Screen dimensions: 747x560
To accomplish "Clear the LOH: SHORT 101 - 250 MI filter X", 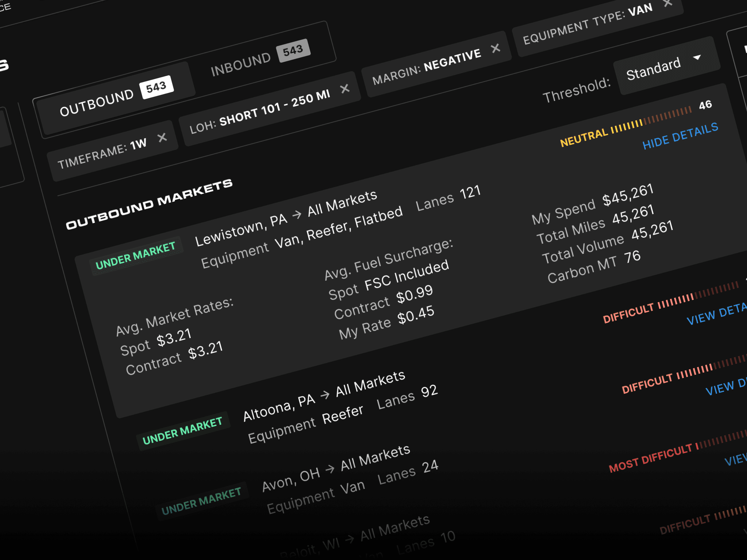I will [x=345, y=89].
